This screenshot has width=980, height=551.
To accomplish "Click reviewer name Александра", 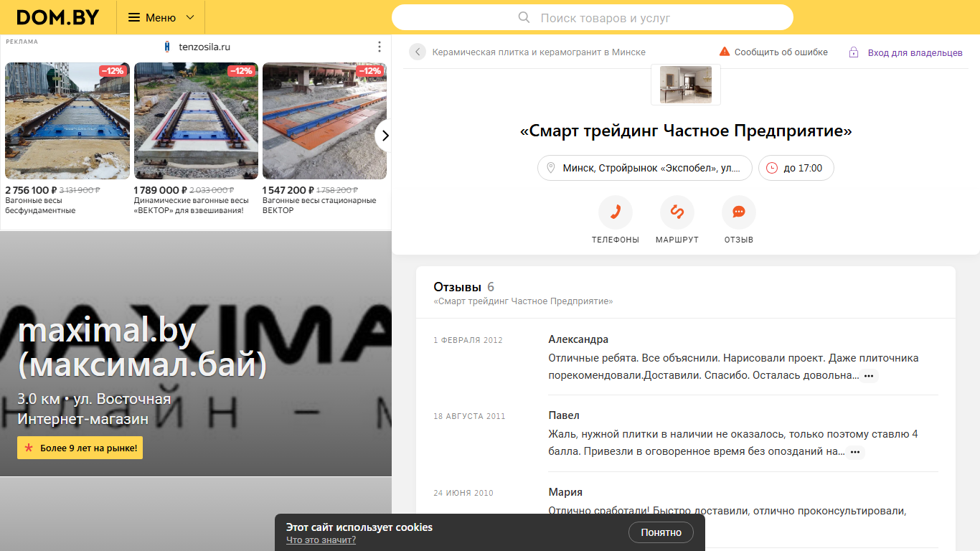I will (x=578, y=339).
